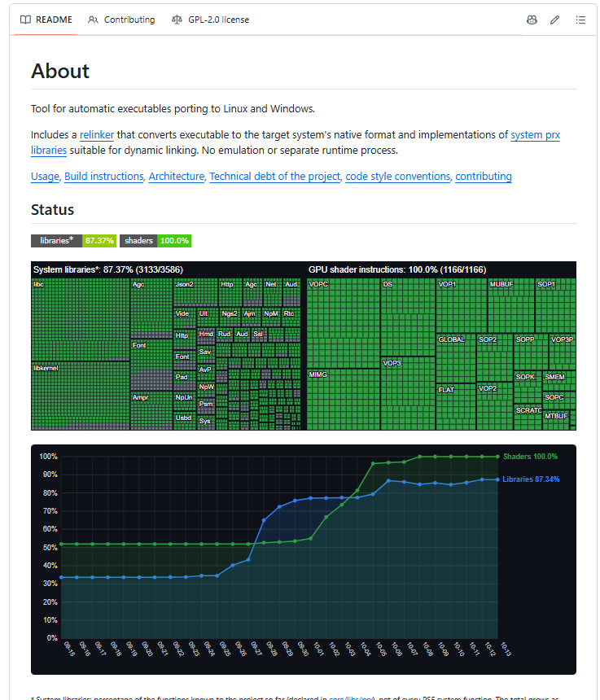Follow the relinker link

coord(96,135)
